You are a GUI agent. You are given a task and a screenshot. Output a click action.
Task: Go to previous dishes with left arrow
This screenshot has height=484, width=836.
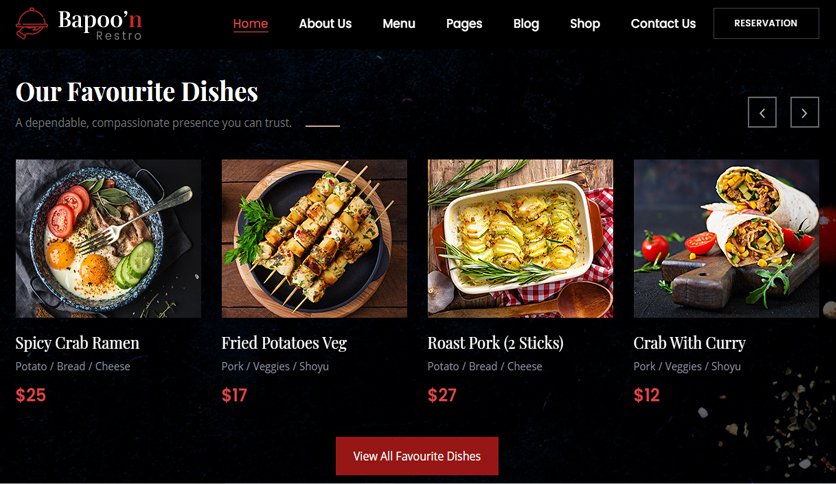pos(762,112)
